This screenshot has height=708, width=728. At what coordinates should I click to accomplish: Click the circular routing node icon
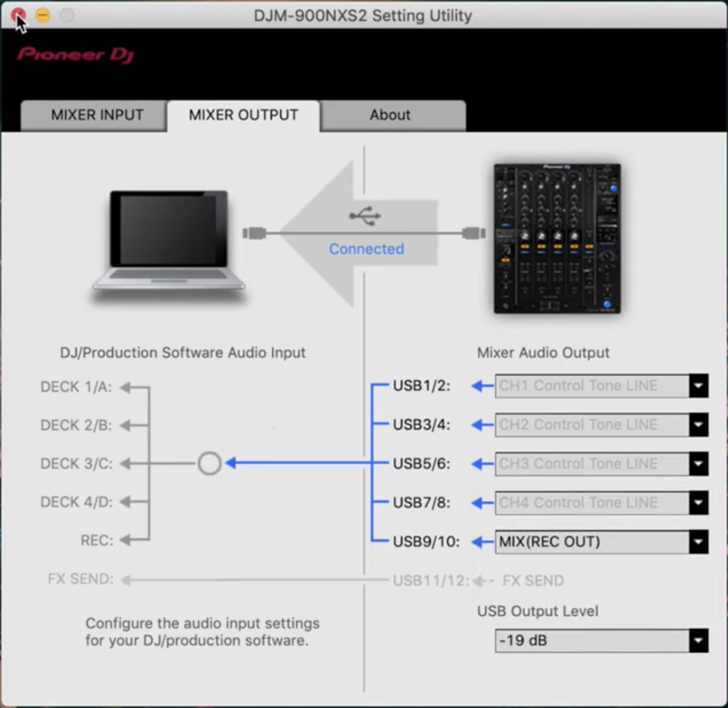pos(209,463)
